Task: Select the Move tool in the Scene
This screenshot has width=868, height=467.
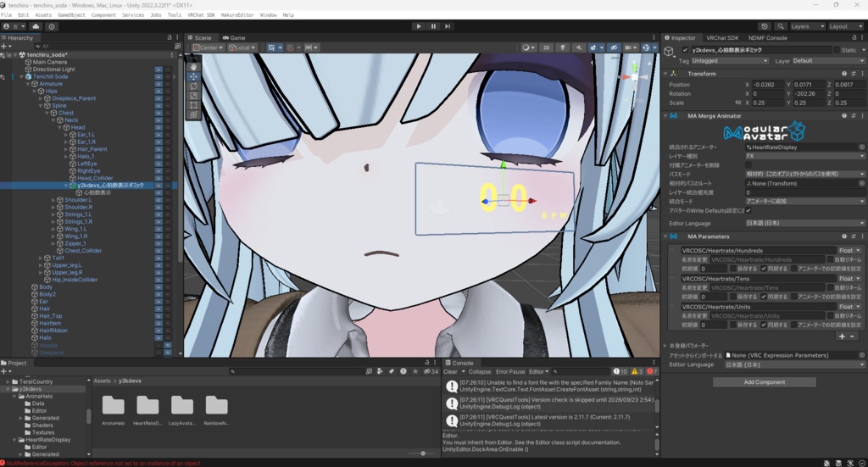Action: point(193,76)
